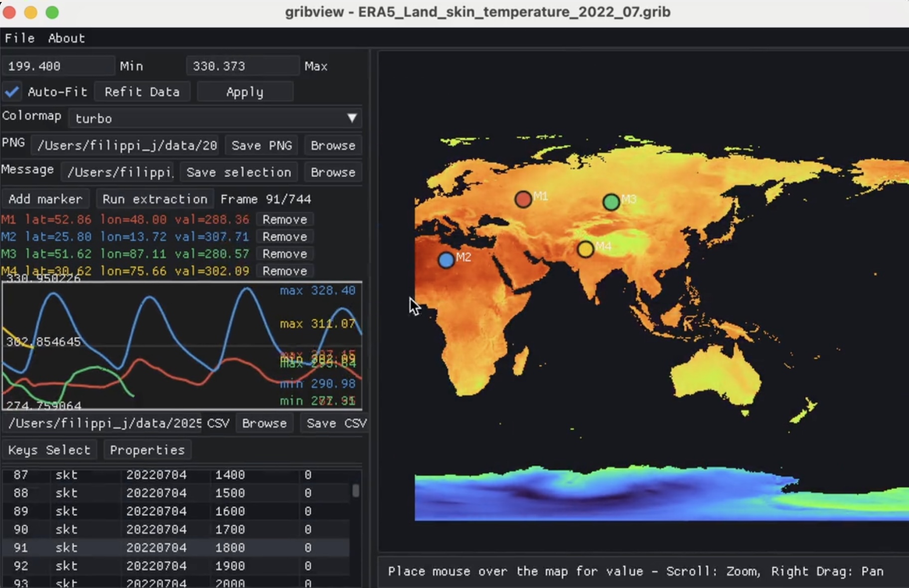
Task: Select message row 88 at 1500
Action: coord(175,493)
